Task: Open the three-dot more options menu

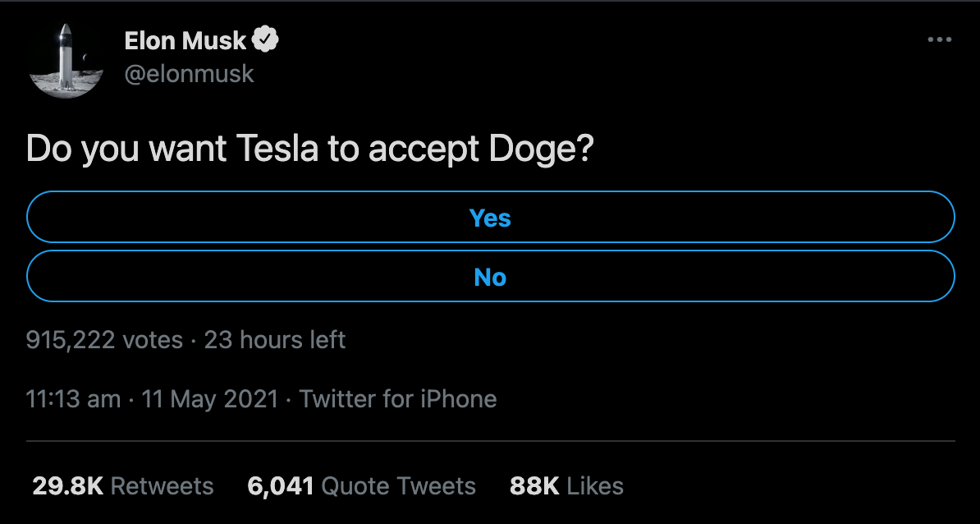Action: tap(939, 39)
